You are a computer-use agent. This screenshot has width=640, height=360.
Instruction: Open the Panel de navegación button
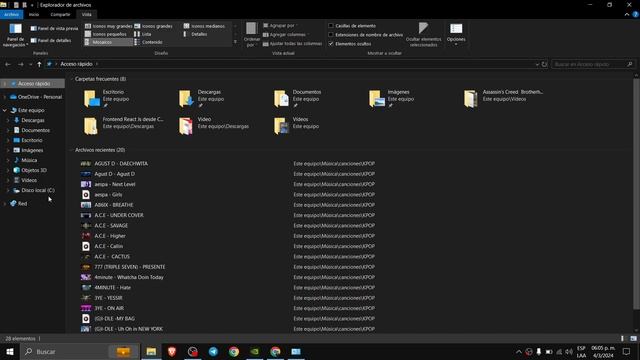(x=16, y=35)
